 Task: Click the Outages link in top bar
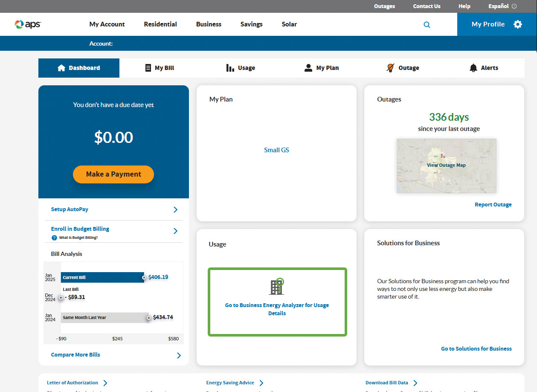point(384,6)
